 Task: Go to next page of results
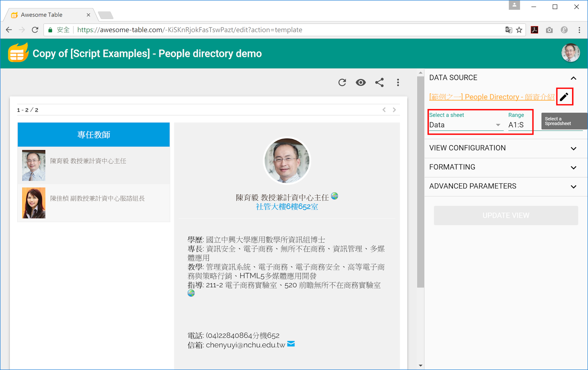(394, 110)
